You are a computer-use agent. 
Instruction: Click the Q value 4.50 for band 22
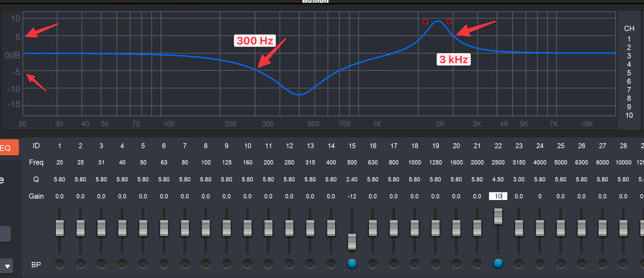click(498, 179)
